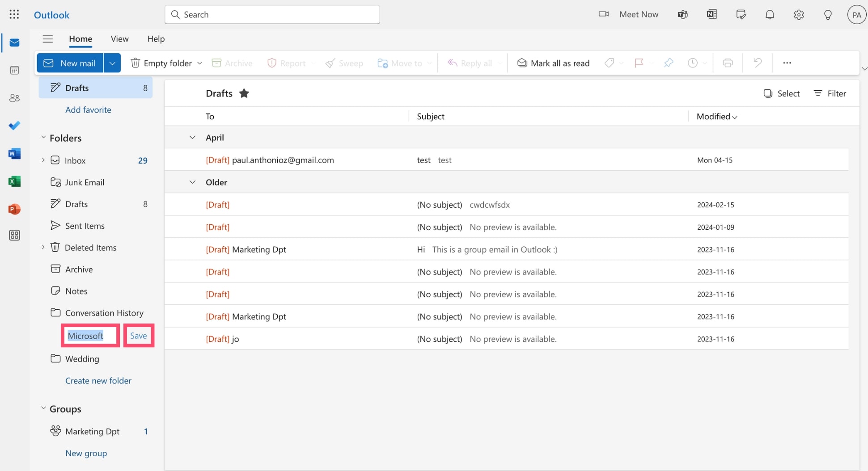Viewport: 868px width, 471px height.
Task: Open the Filter menu
Action: pos(830,93)
